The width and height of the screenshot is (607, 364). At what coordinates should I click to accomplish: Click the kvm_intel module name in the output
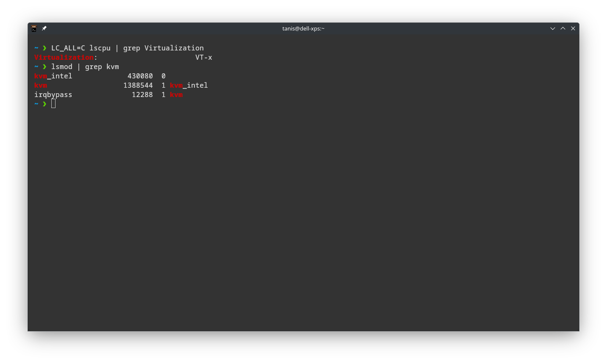[x=53, y=76]
